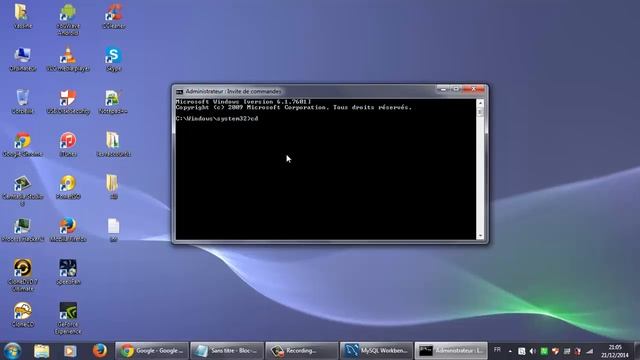Screen dimensions: 640x360
Task: Click the Windows Start orb
Action: pos(12,351)
